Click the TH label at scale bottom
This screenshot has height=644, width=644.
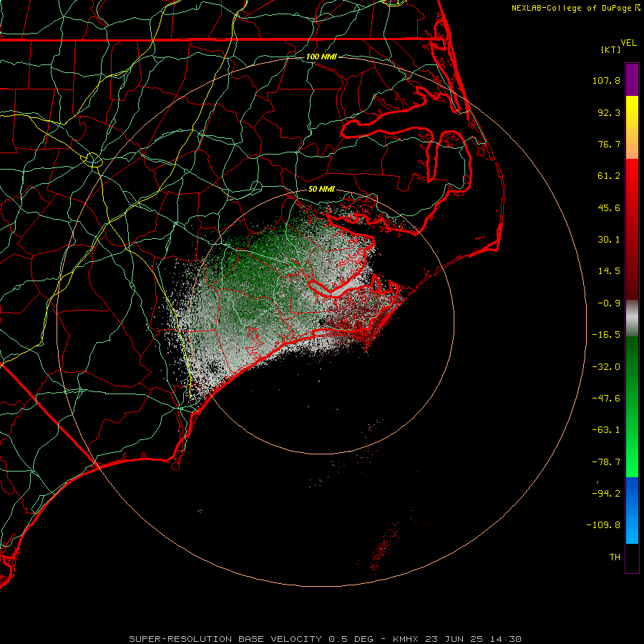tap(615, 557)
